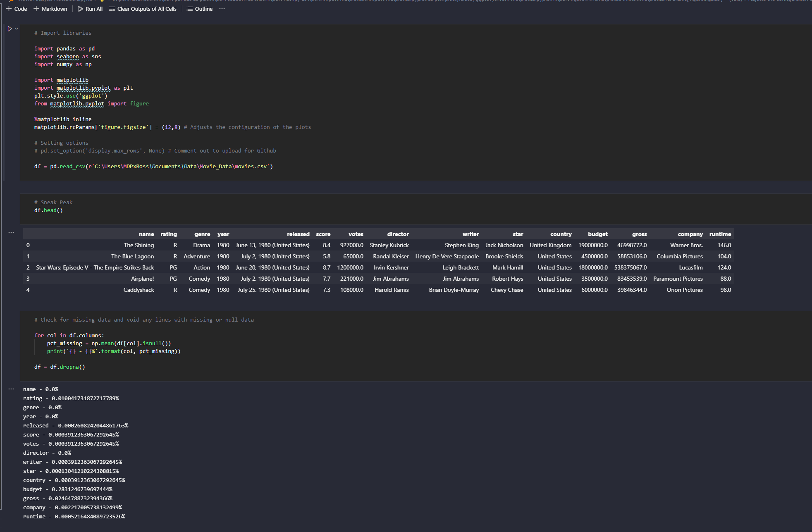Click the 'director' column header
Image resolution: width=812 pixels, height=532 pixels.
[398, 234]
